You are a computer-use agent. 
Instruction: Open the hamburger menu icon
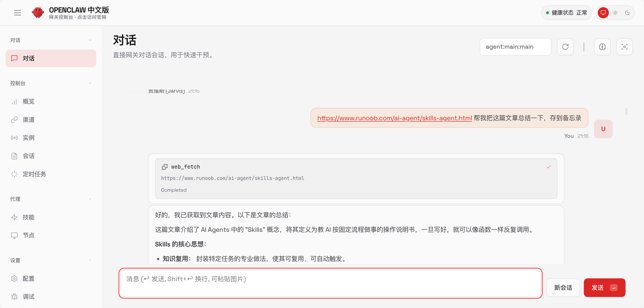[17, 13]
